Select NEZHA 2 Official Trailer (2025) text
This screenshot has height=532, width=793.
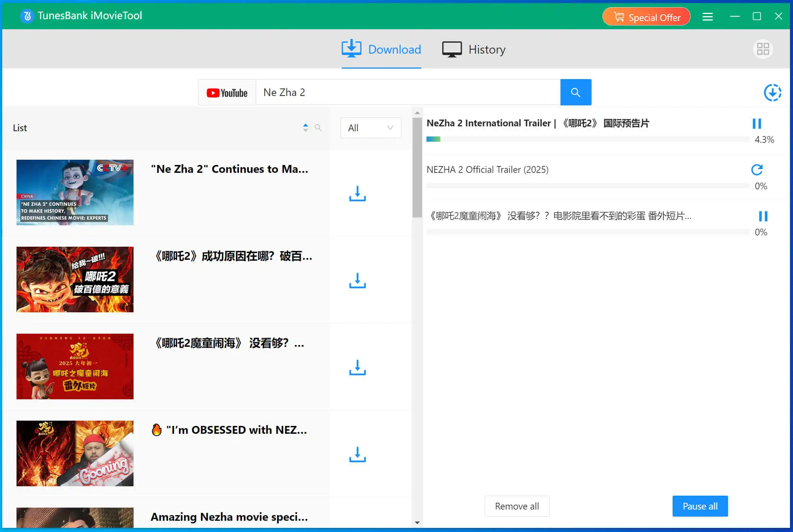(487, 170)
